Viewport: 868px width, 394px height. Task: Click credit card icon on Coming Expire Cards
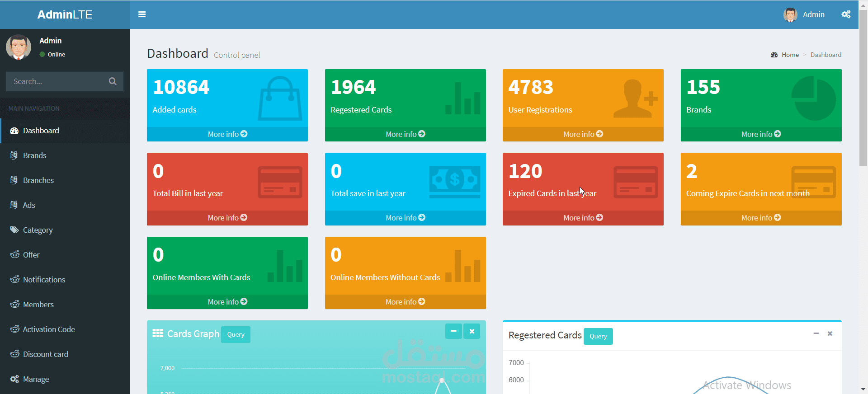coord(814,183)
